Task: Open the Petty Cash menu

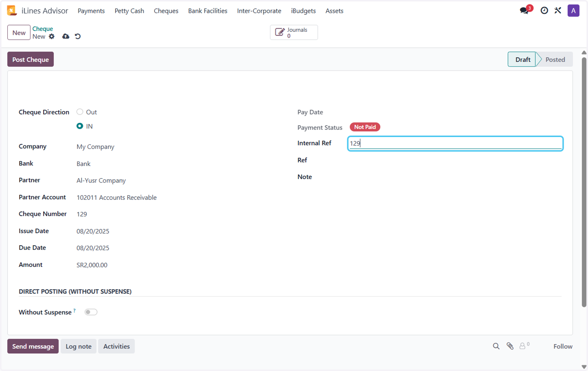Action: pos(129,11)
